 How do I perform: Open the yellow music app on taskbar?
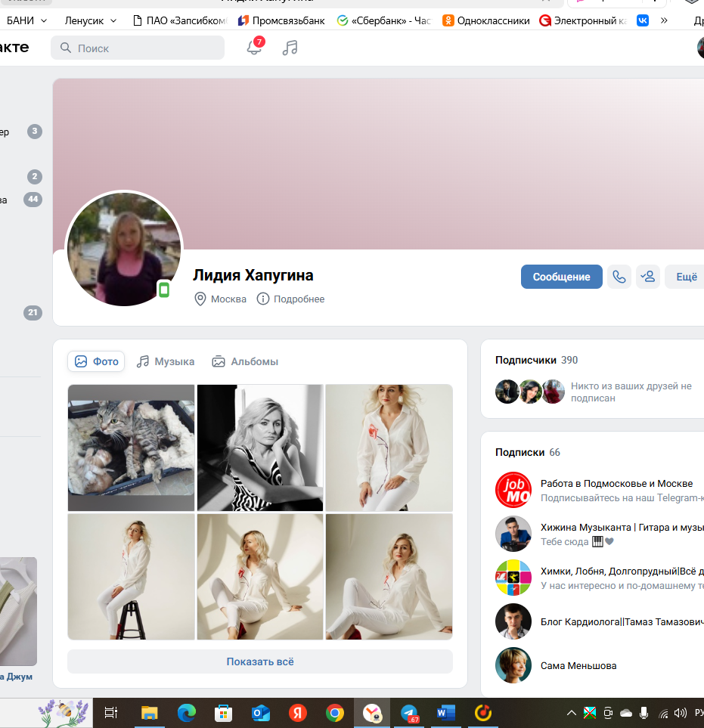pos(483,713)
